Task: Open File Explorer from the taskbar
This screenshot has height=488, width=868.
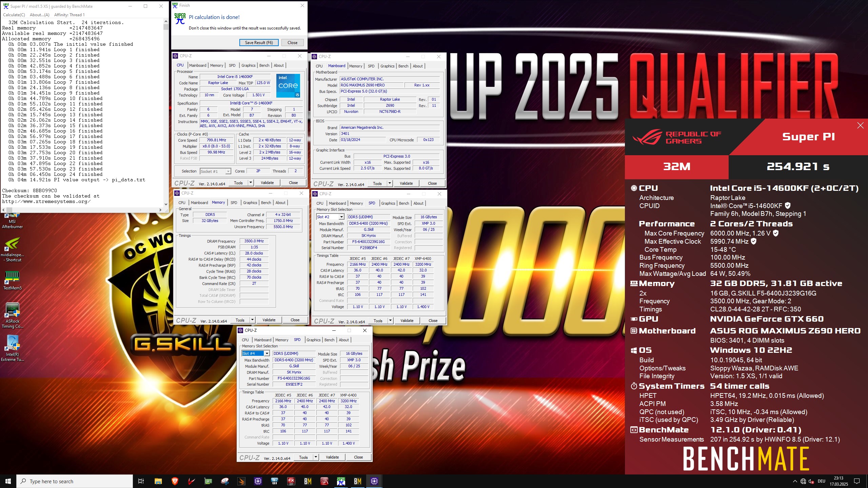Action: click(158, 481)
